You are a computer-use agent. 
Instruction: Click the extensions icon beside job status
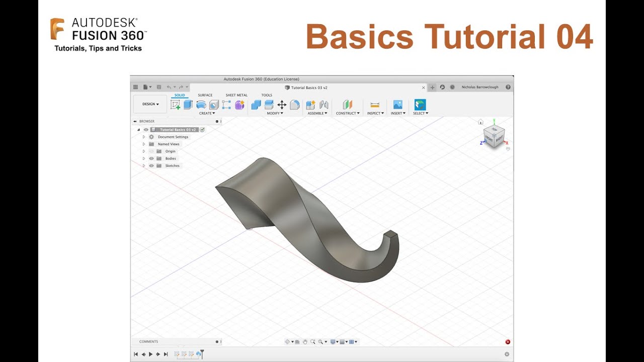click(x=442, y=87)
